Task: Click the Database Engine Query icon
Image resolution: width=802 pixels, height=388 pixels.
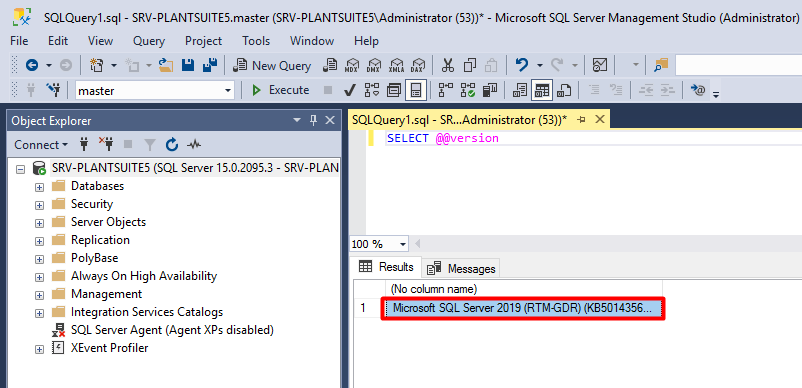Action: [x=331, y=65]
